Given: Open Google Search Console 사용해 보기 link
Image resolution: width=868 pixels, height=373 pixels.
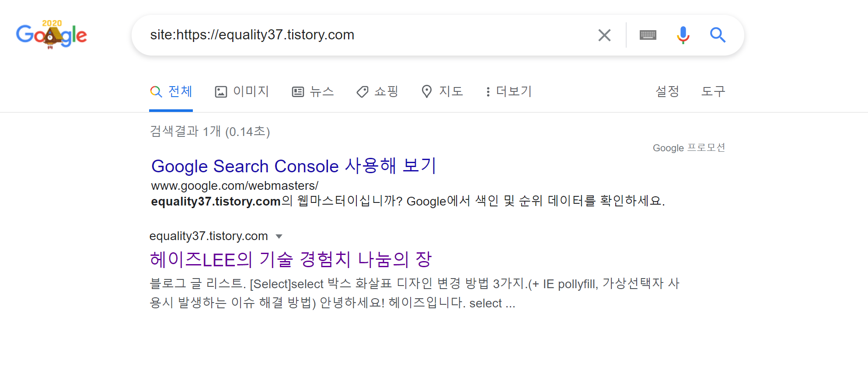Looking at the screenshot, I should tap(294, 166).
